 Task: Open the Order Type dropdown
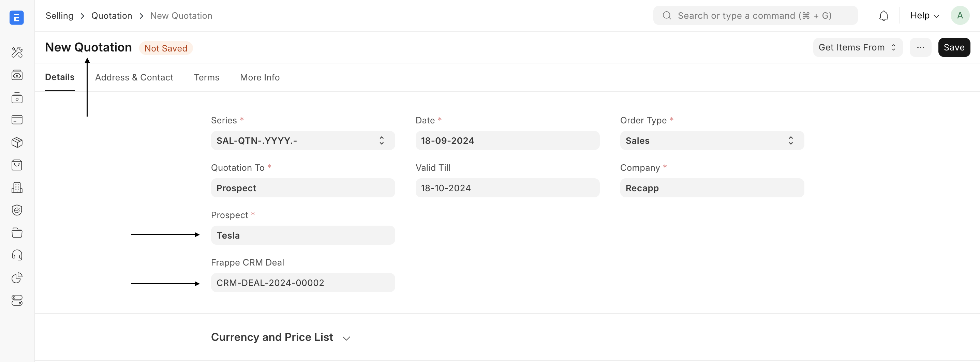[x=711, y=141]
